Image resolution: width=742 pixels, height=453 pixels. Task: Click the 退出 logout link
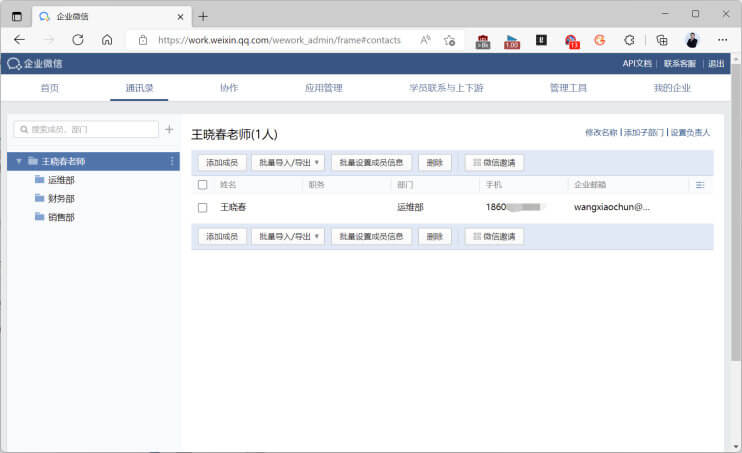(x=716, y=63)
